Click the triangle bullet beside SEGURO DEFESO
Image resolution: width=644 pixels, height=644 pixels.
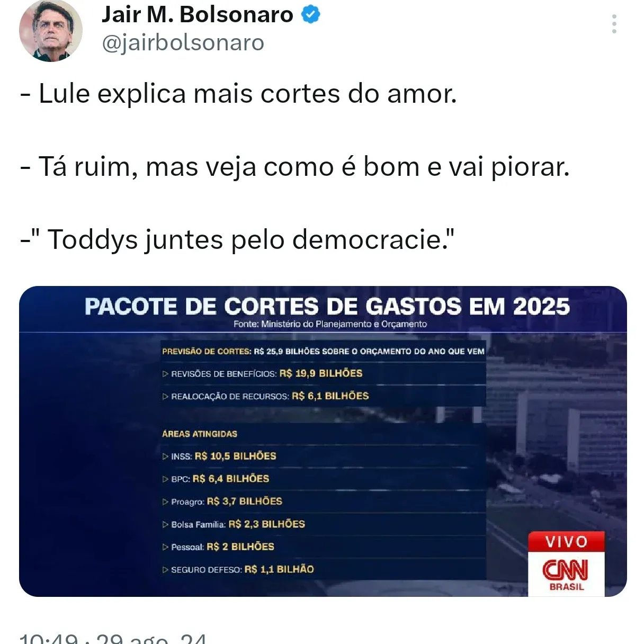point(165,570)
